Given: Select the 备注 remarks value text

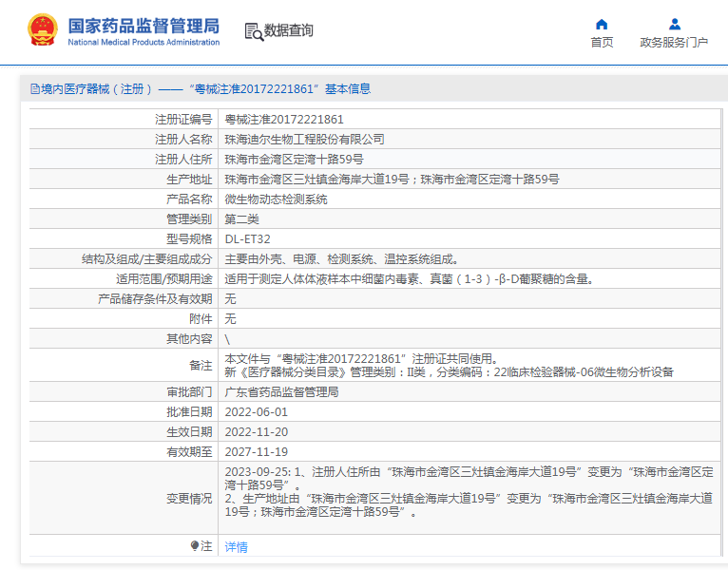Looking at the screenshot, I should coord(449,366).
